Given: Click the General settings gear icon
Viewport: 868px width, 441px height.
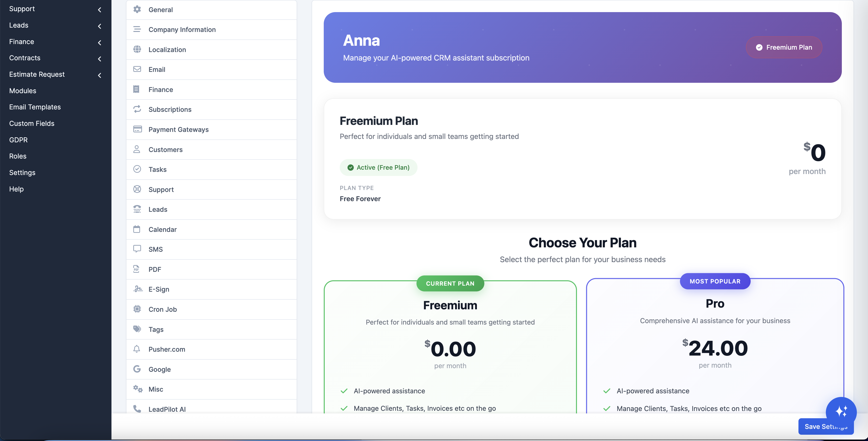Looking at the screenshot, I should coord(137,9).
